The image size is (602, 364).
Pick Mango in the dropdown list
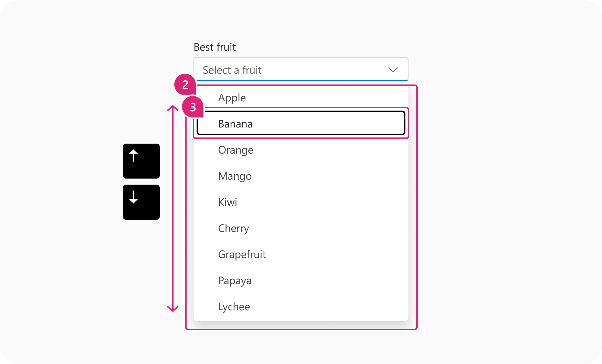pos(301,176)
